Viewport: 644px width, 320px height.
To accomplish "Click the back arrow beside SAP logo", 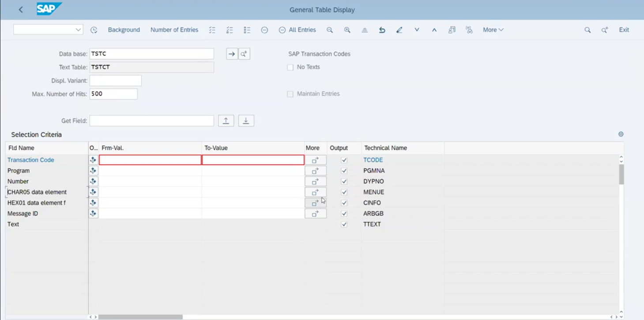I will click(x=21, y=10).
